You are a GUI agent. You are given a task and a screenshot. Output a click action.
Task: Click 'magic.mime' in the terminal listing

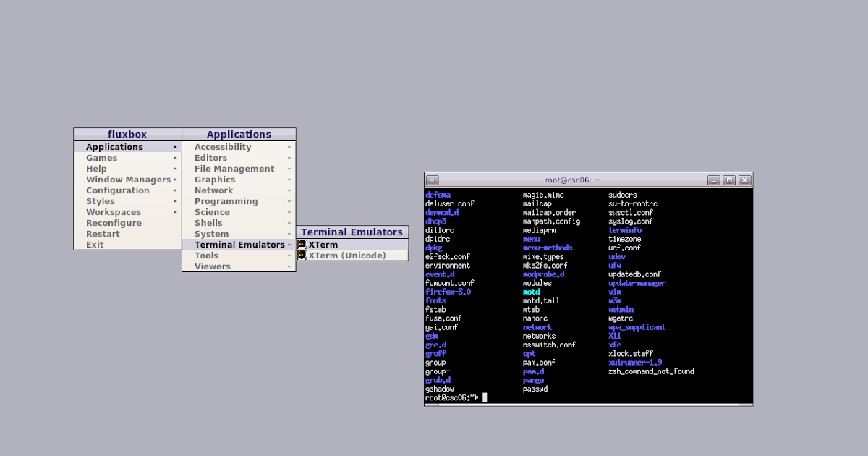tap(543, 195)
